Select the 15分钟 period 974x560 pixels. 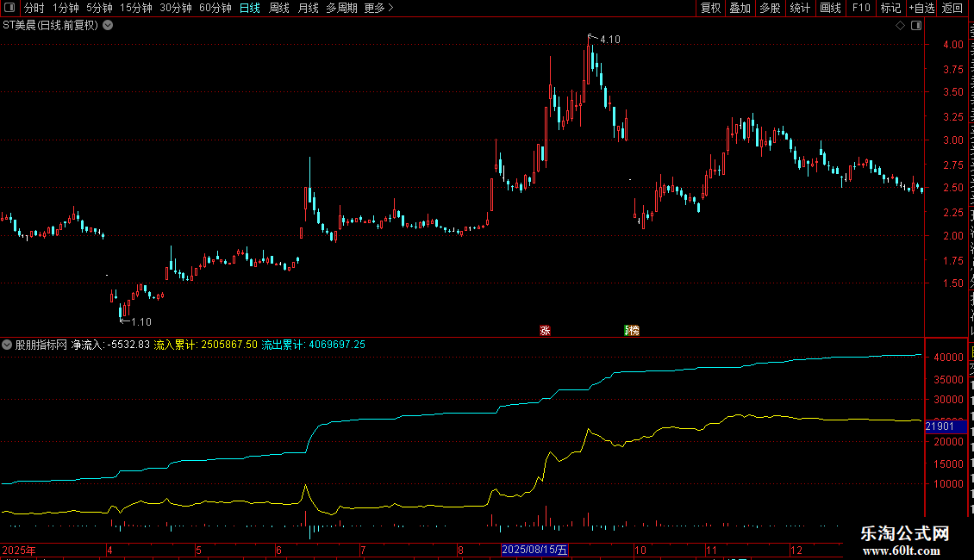(136, 8)
